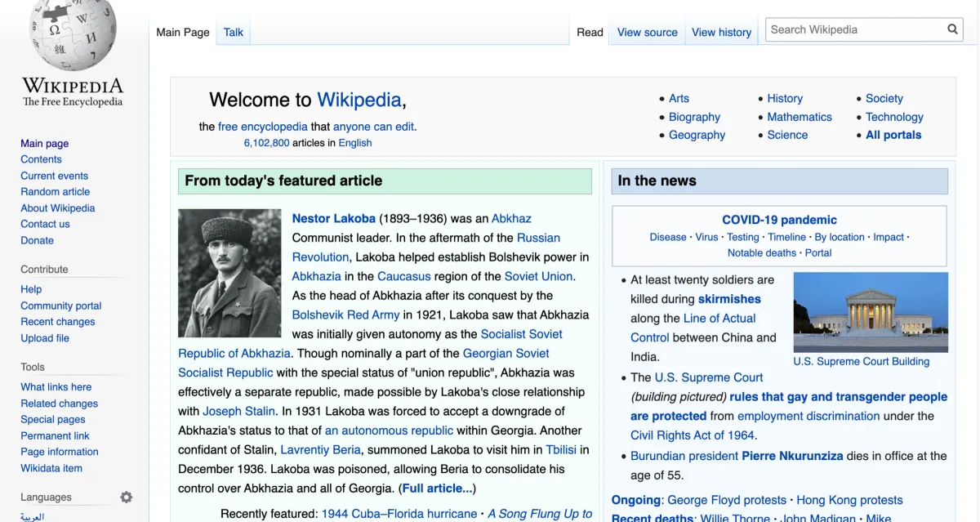Open Related changes tool

(60, 403)
